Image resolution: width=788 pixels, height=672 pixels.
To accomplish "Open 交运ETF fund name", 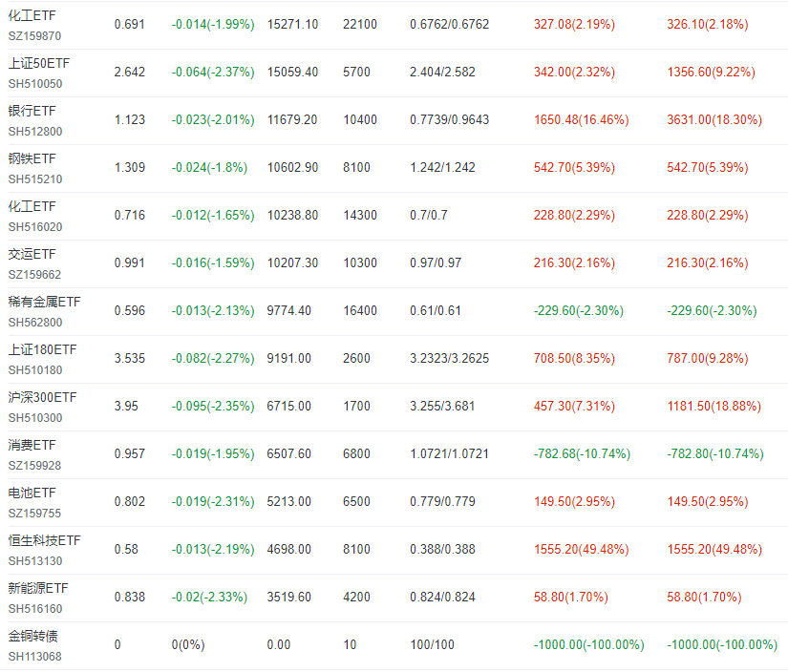I will click(x=32, y=254).
